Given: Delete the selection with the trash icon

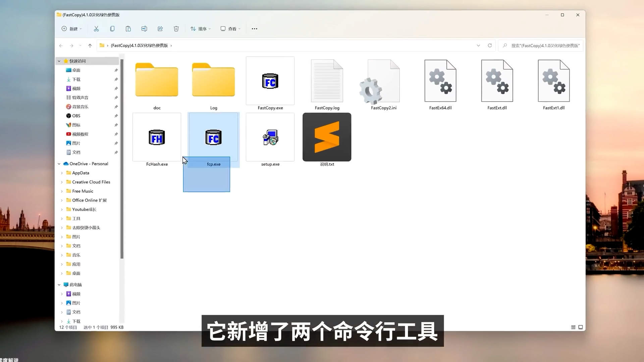Looking at the screenshot, I should [x=176, y=29].
